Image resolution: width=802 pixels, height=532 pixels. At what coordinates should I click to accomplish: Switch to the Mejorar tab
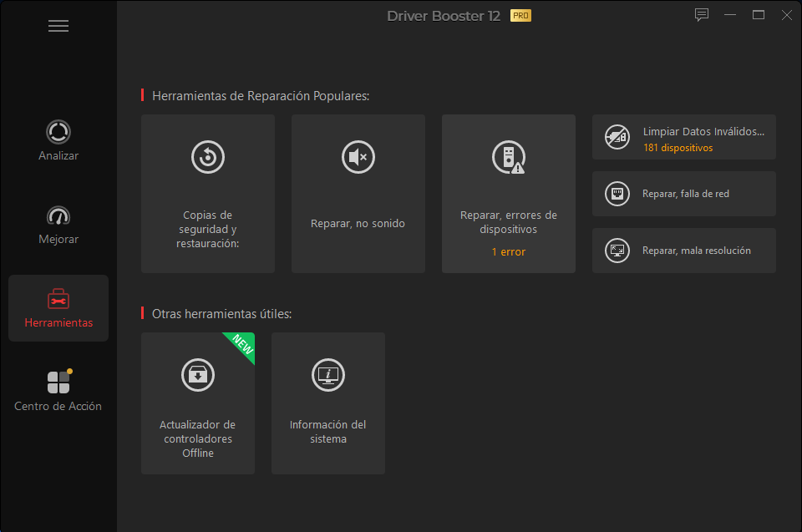click(58, 225)
